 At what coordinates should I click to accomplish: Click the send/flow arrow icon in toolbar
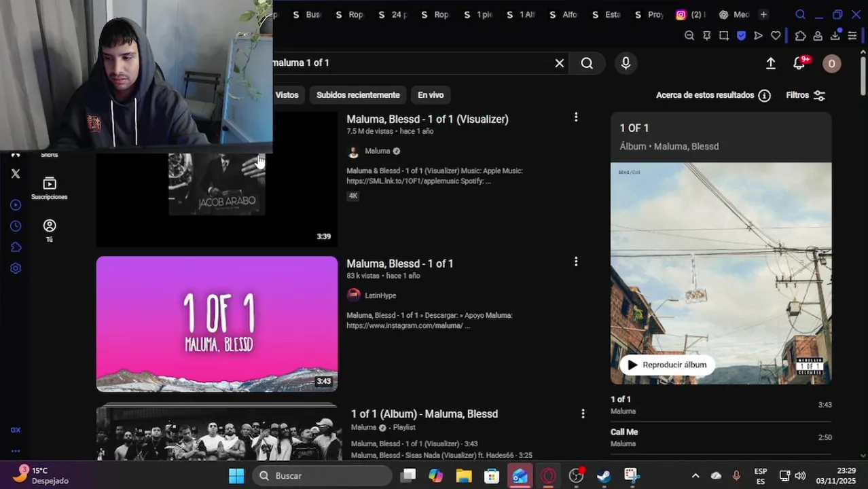(x=758, y=36)
